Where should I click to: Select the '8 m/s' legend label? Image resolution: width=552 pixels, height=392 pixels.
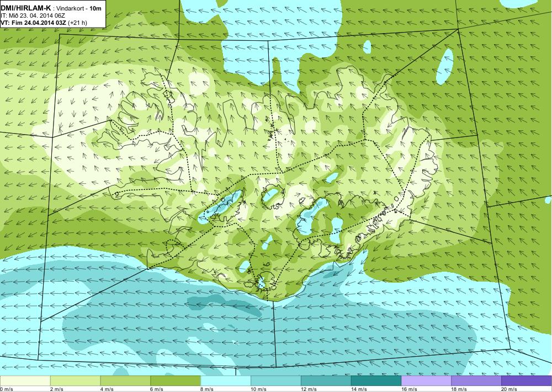pos(208,389)
